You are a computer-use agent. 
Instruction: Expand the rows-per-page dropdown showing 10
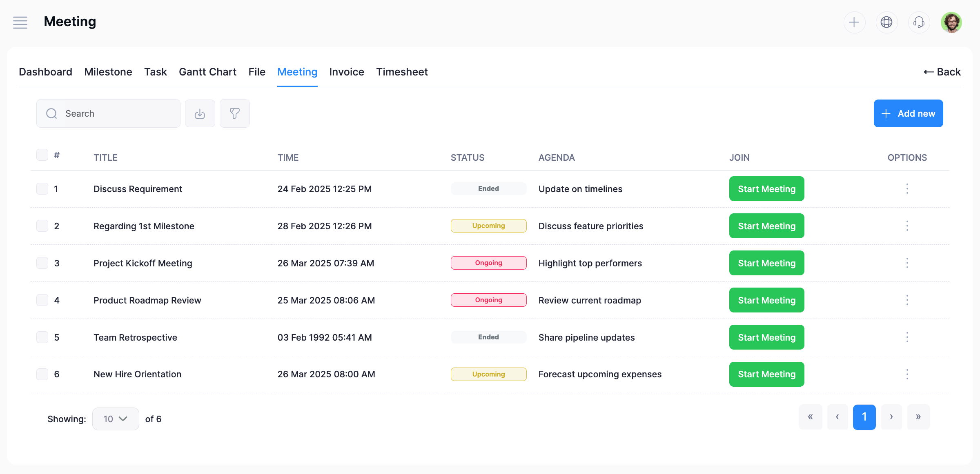(116, 419)
